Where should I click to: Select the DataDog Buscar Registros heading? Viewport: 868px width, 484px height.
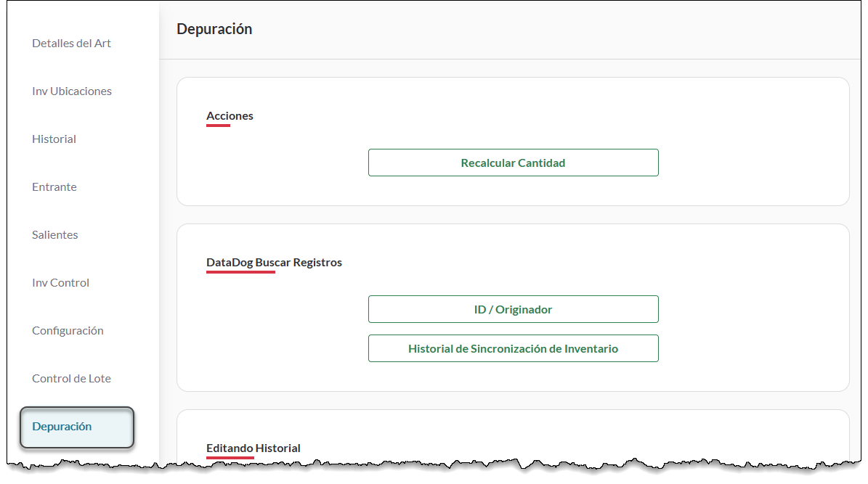(x=274, y=263)
